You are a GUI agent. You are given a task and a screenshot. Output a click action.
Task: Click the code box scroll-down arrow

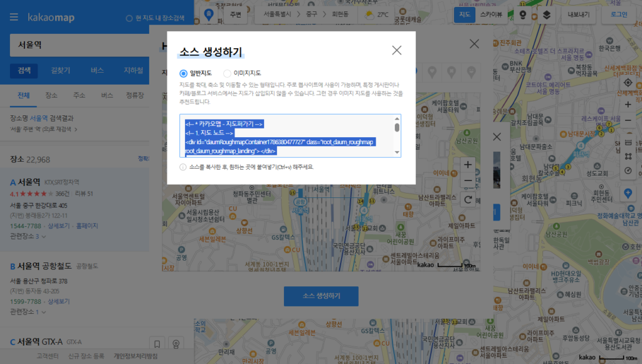397,152
